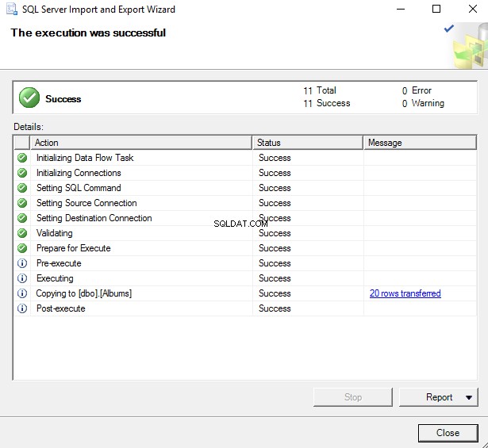Click the success icon beside Validating
The image size is (488, 448).
[x=22, y=233]
